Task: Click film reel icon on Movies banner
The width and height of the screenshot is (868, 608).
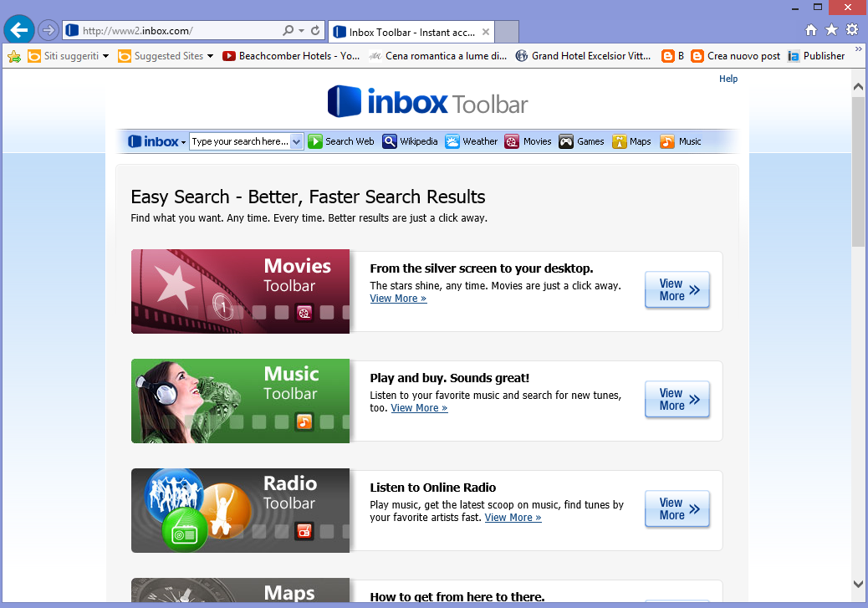Action: [304, 313]
